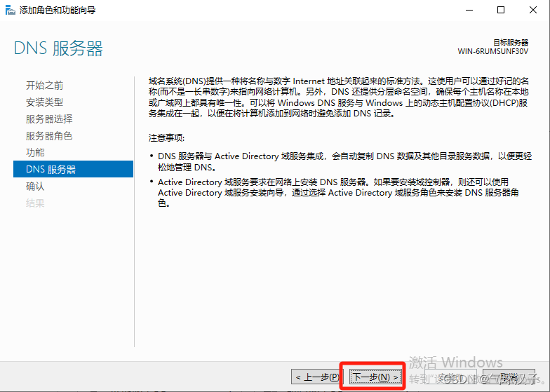The height and width of the screenshot is (392, 550).
Task: Click the intro paragraph starting with 域名系统(DNS)
Action: [338, 97]
